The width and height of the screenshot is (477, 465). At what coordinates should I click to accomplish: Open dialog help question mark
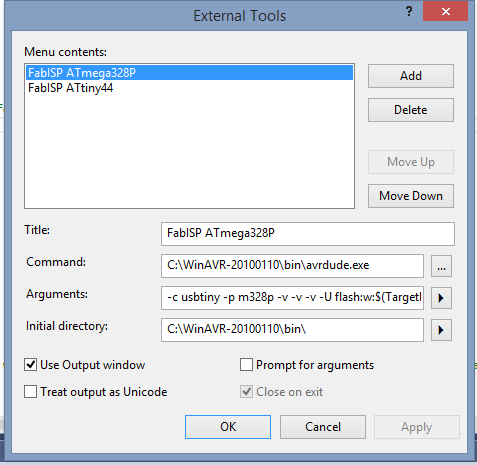[x=409, y=12]
